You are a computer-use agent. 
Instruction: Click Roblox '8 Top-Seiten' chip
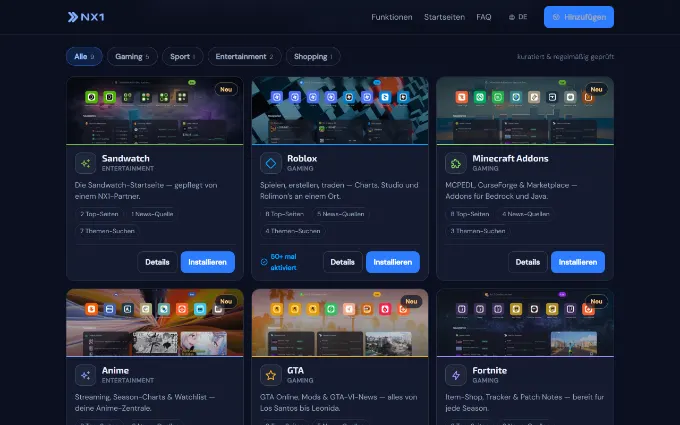pos(284,214)
